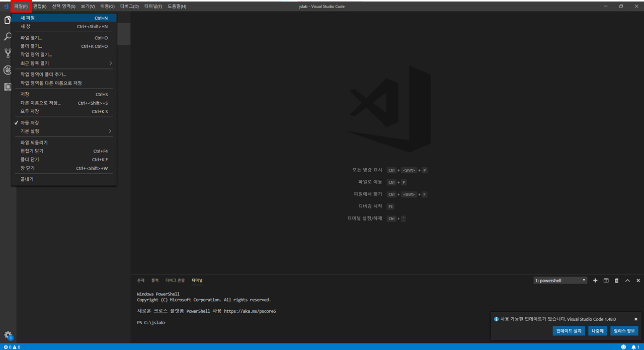Click 모두 명령 표시 hint text
Viewport: 644px width, 350px height.
(x=367, y=170)
